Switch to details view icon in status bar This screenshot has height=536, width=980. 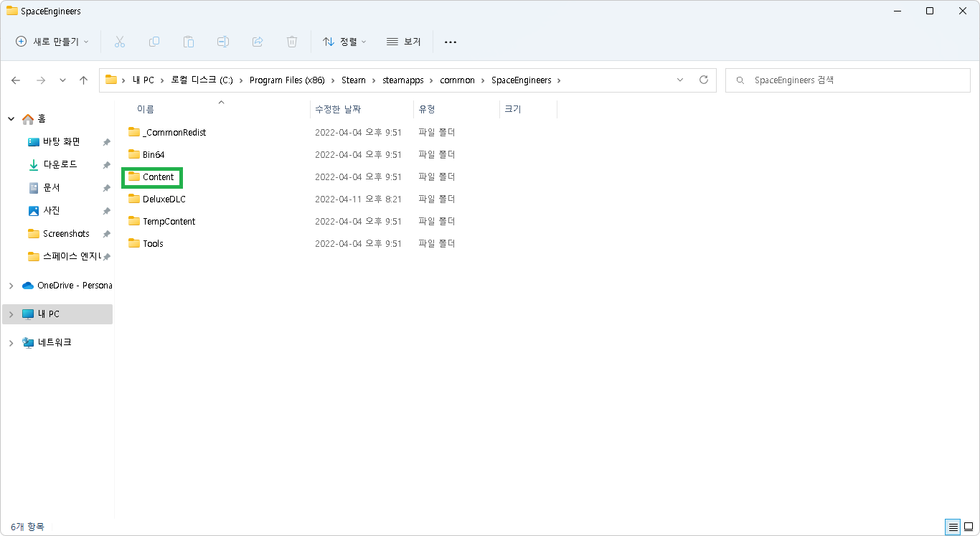click(953, 527)
